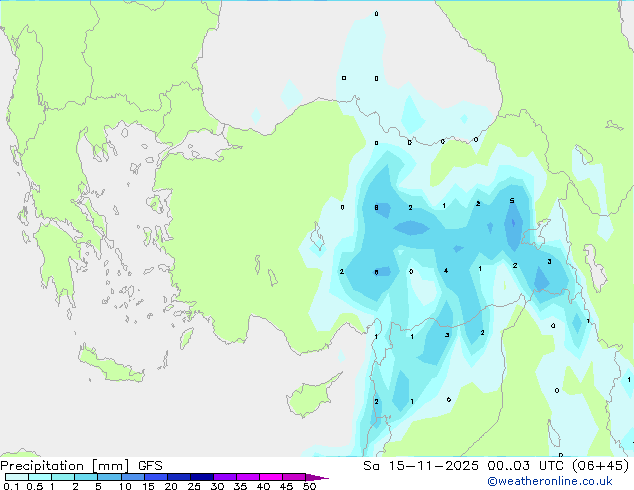The height and width of the screenshot is (490, 634).
Task: Select the 25–30 mm dark navy swatch
Action: click(x=201, y=477)
